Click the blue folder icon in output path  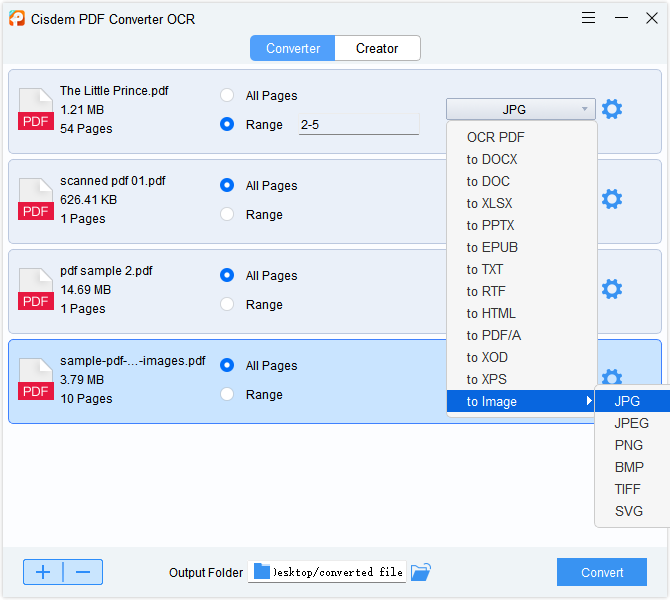click(x=262, y=571)
